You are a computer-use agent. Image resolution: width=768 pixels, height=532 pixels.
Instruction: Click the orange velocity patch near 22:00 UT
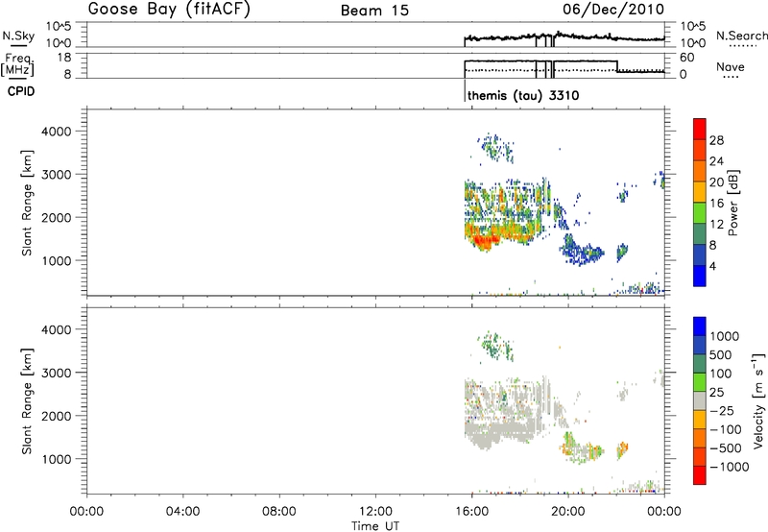tap(622, 448)
